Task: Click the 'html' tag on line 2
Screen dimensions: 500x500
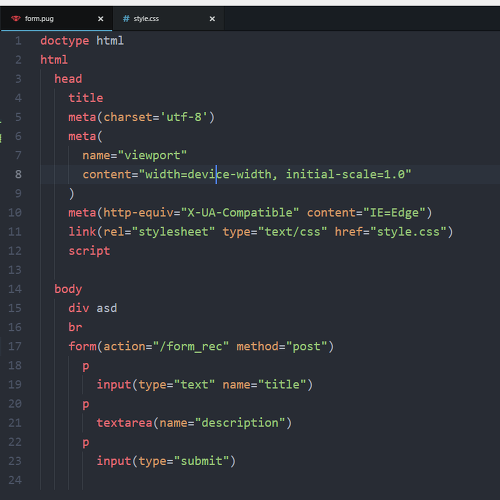Action: 54,60
